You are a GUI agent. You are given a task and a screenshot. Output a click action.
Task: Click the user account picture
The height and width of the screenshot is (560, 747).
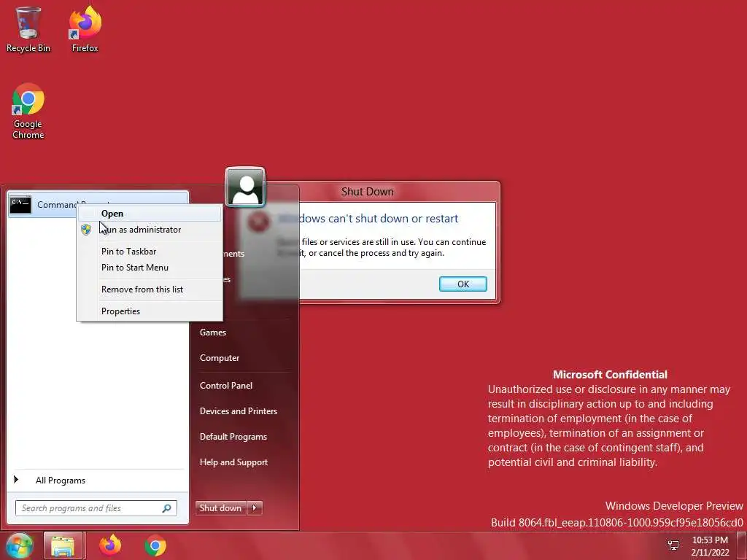click(245, 187)
